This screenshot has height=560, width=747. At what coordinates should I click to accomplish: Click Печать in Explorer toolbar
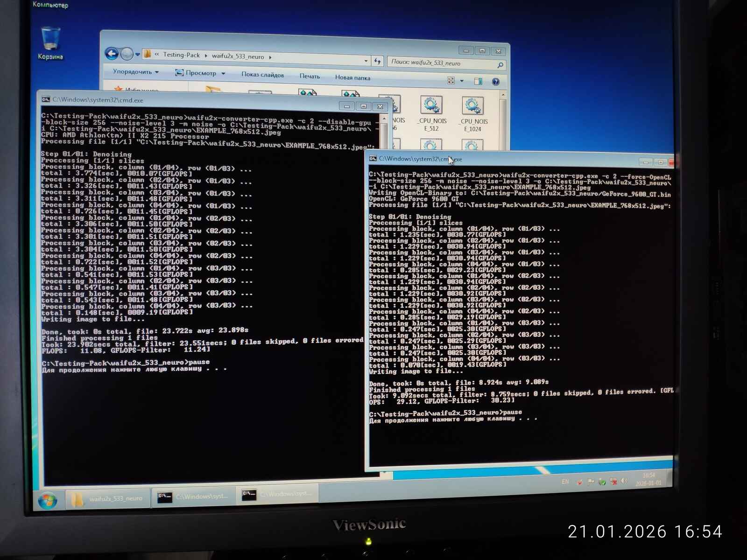click(310, 76)
